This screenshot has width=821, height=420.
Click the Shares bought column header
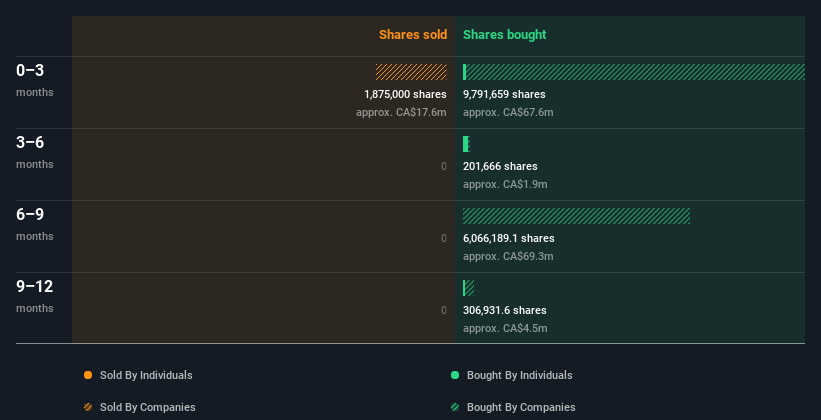[x=504, y=35]
